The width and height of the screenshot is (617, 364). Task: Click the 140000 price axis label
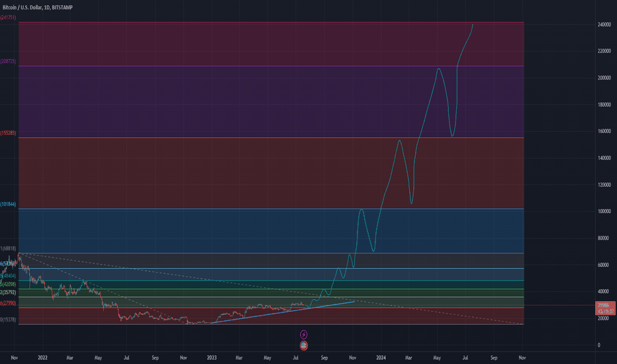click(x=604, y=158)
